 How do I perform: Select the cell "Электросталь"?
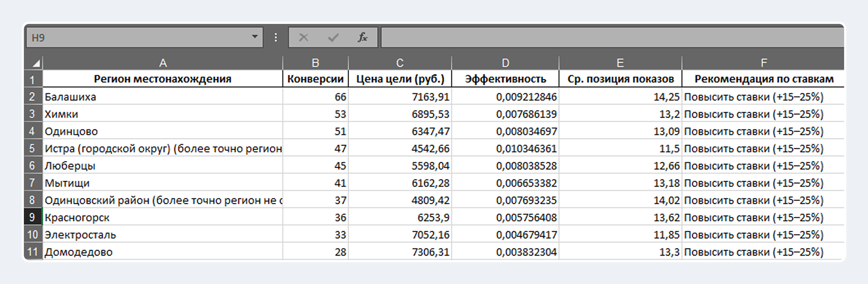(x=163, y=234)
